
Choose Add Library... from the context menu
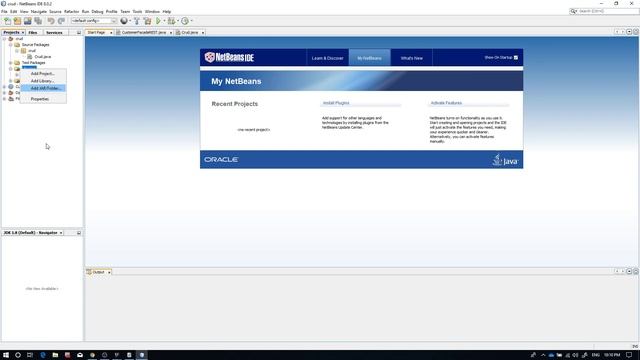[x=43, y=81]
